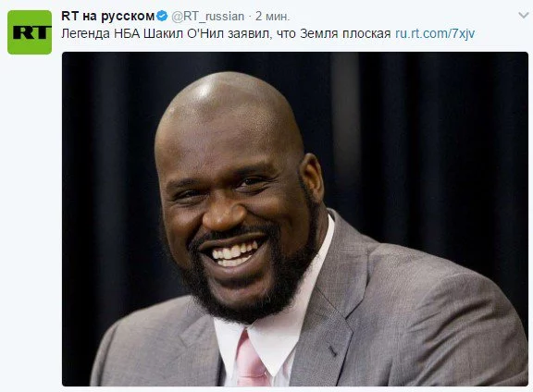The height and width of the screenshot is (392, 533).
Task: Open the attached photo in the tweet
Action: [x=295, y=219]
